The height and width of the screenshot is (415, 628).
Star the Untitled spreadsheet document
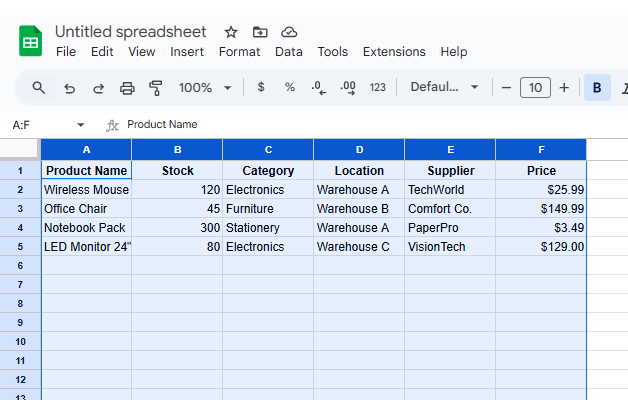[231, 32]
